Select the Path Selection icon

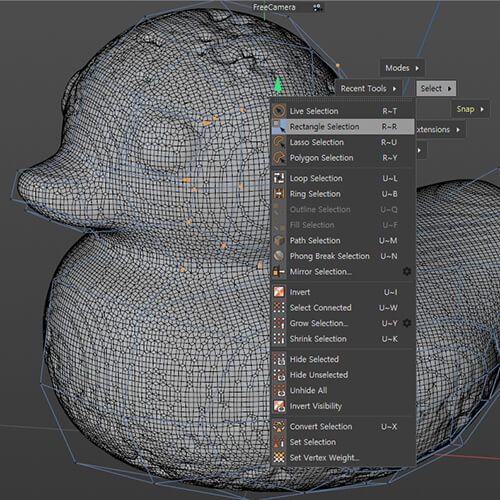click(x=279, y=240)
